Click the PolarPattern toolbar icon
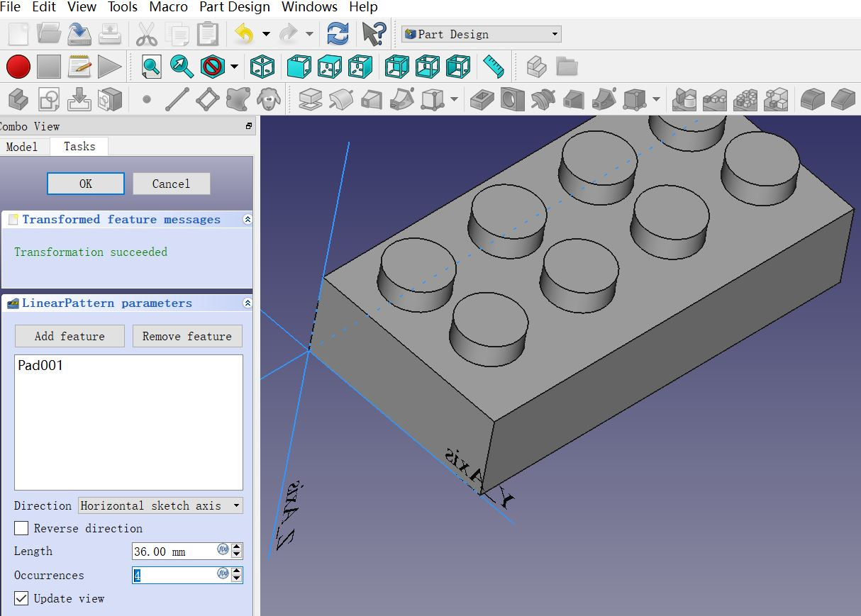 [x=745, y=99]
